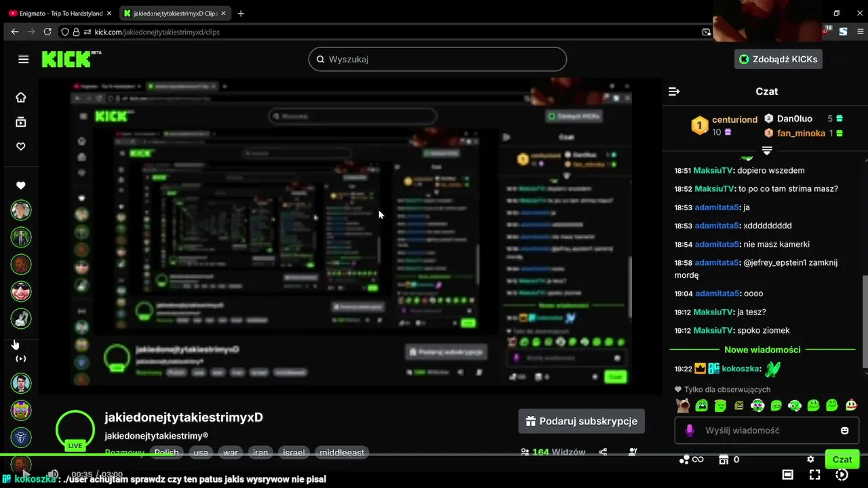This screenshot has width=868, height=488.
Task: Click picture-in-picture icon in address bar
Action: (707, 32)
